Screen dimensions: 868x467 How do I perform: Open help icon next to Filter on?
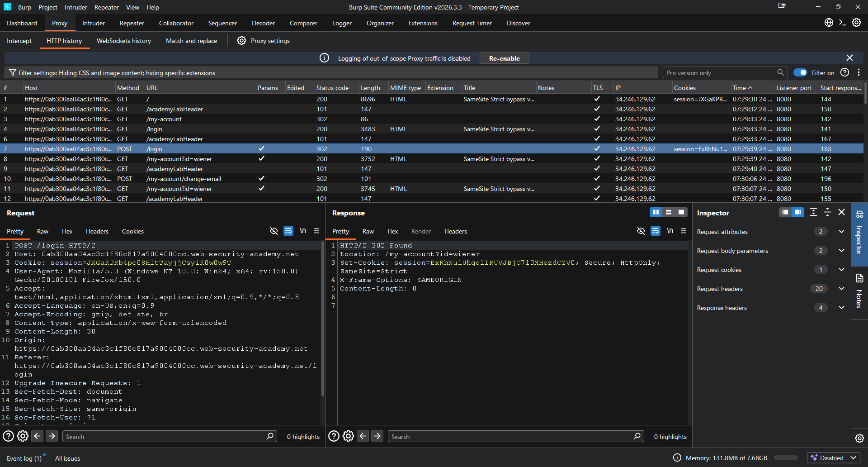tap(844, 72)
